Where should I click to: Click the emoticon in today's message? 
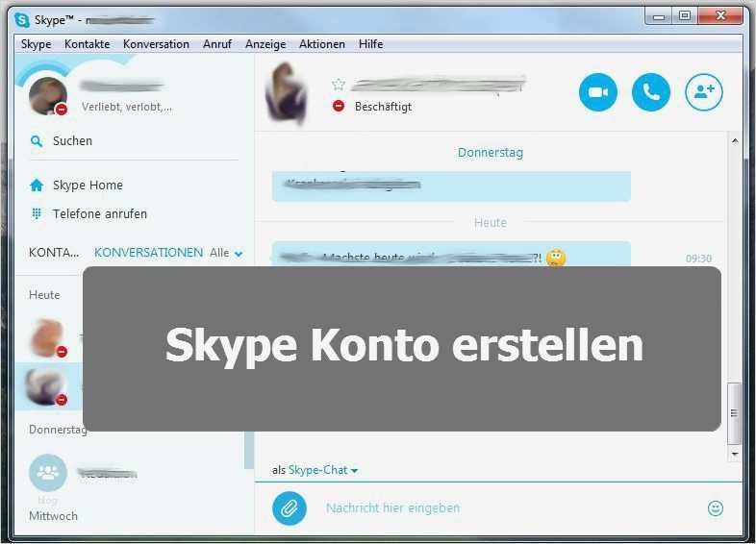pyautogui.click(x=556, y=258)
